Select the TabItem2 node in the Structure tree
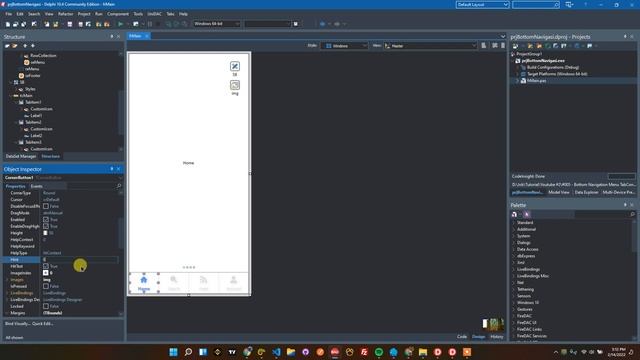Image resolution: width=640 pixels, height=360 pixels. (33, 122)
